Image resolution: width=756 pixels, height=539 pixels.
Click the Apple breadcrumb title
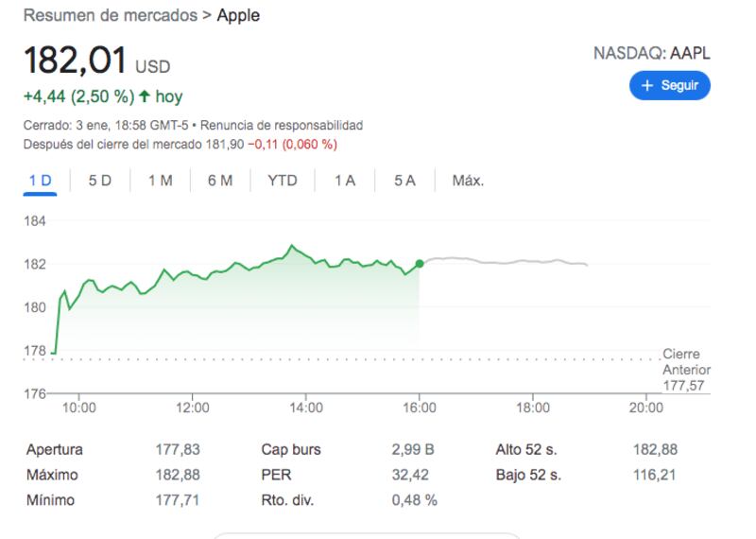238,15
